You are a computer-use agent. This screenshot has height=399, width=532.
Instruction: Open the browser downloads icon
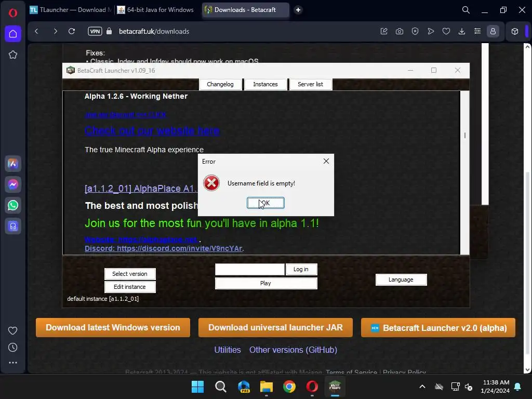[462, 31]
